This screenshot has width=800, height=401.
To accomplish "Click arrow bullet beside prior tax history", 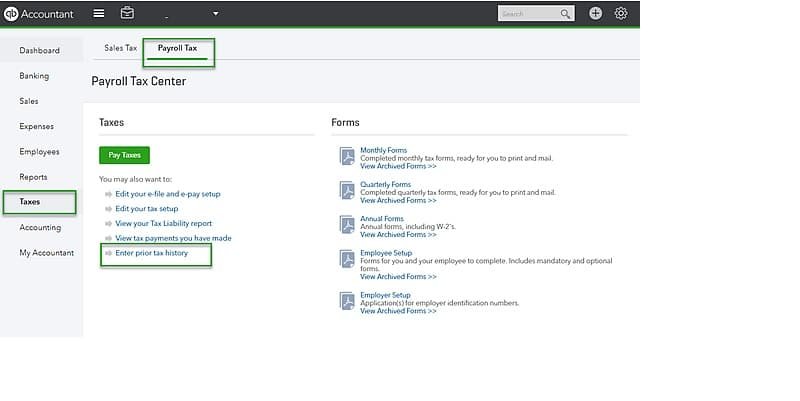I will point(108,254).
